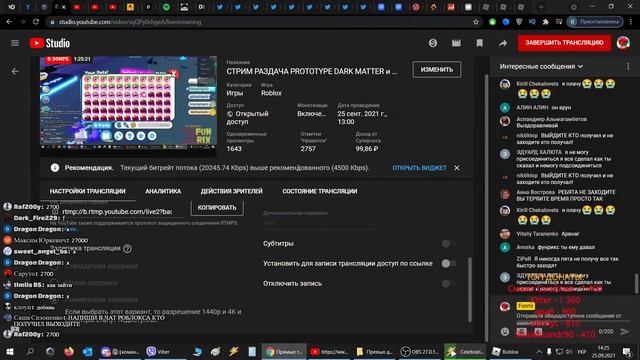The height and width of the screenshot is (360, 640).
Task: Click the likes count 2757
Action: click(308, 149)
